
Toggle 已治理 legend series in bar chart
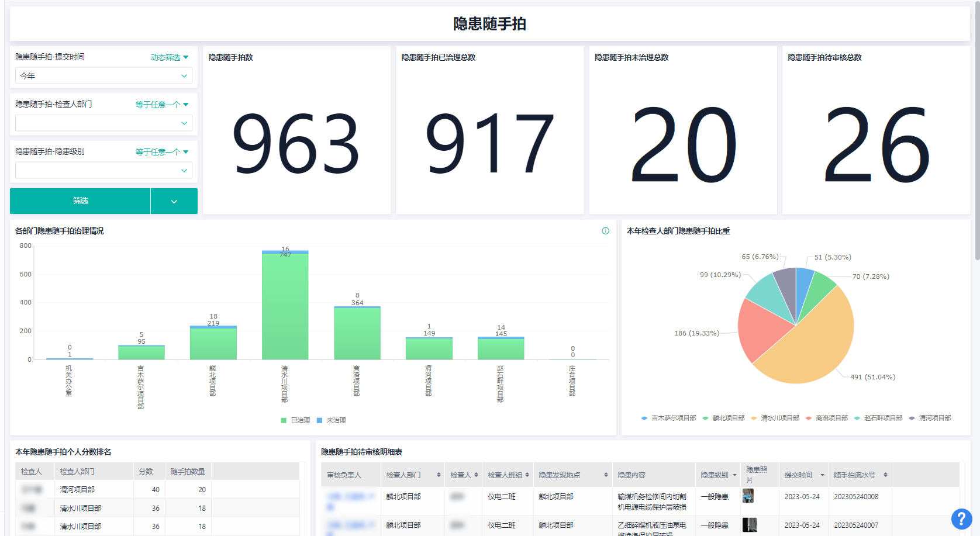(x=296, y=420)
